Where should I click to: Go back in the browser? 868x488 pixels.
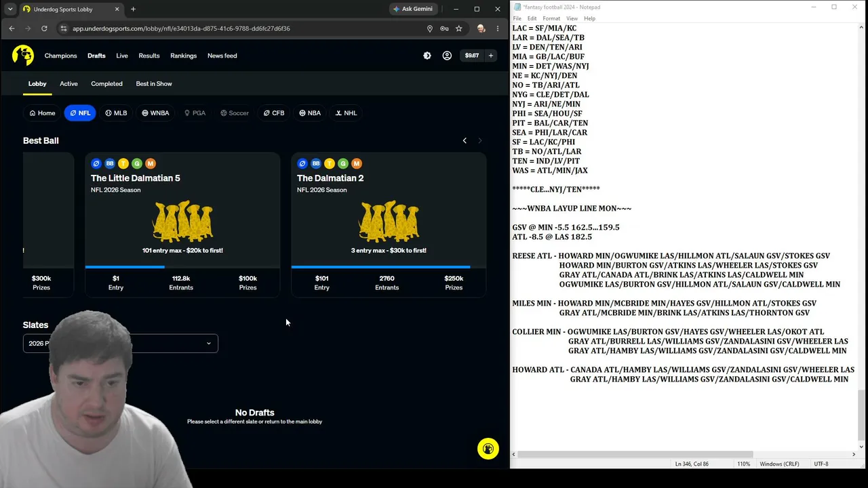coord(12,28)
